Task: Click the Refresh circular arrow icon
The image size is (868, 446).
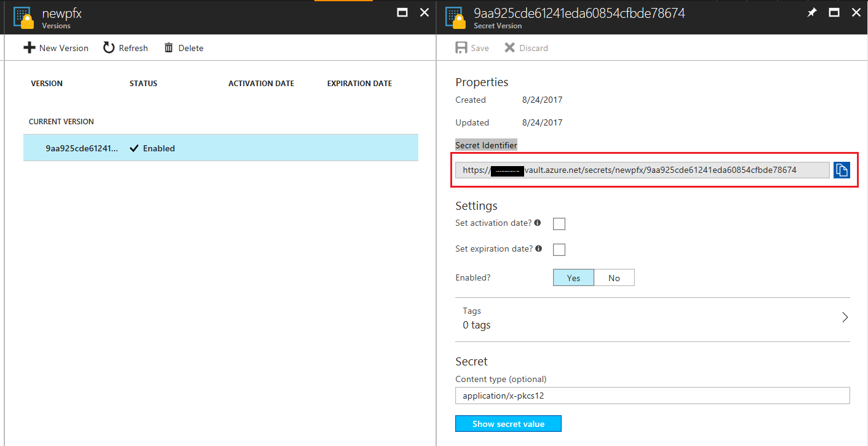Action: [x=109, y=48]
